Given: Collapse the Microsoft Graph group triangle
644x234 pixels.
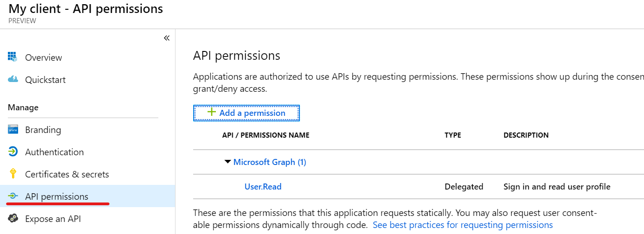Looking at the screenshot, I should (x=228, y=162).
